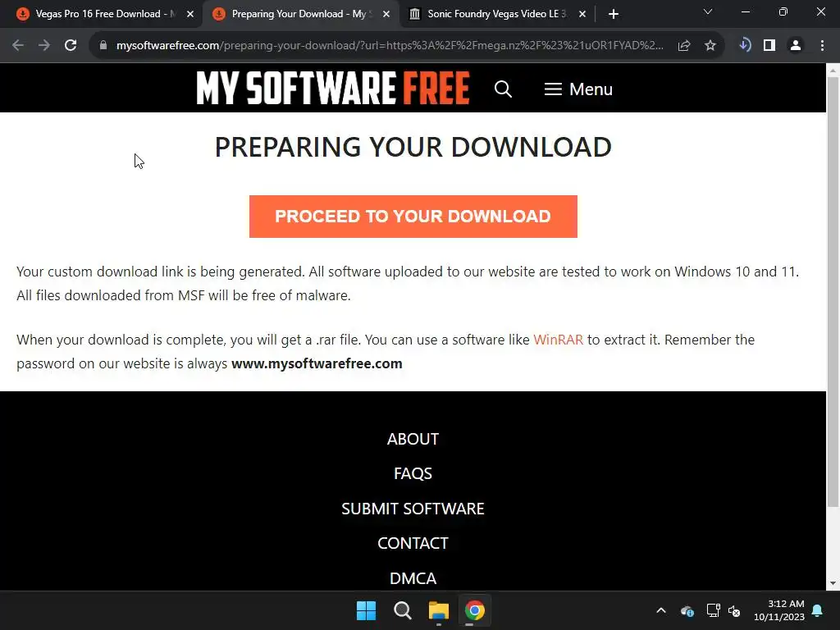Open File Explorer from taskbar
Screen dimensions: 840x630
tap(438, 610)
